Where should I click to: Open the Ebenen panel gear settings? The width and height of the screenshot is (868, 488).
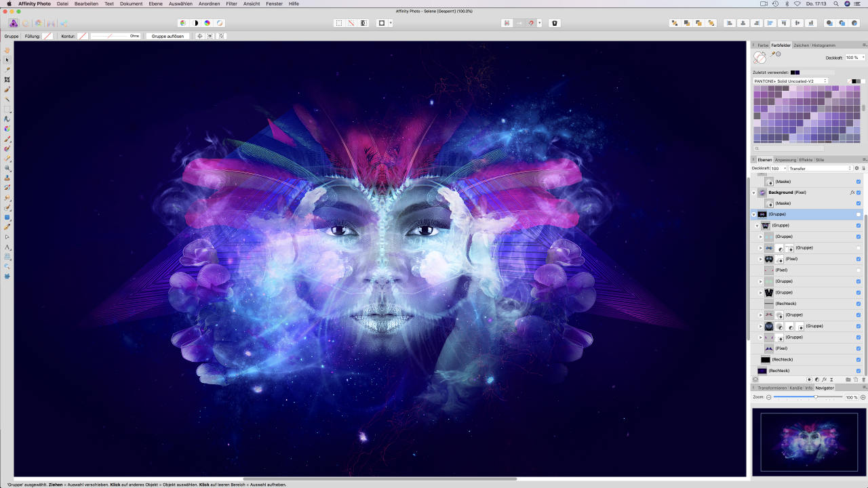tap(856, 168)
